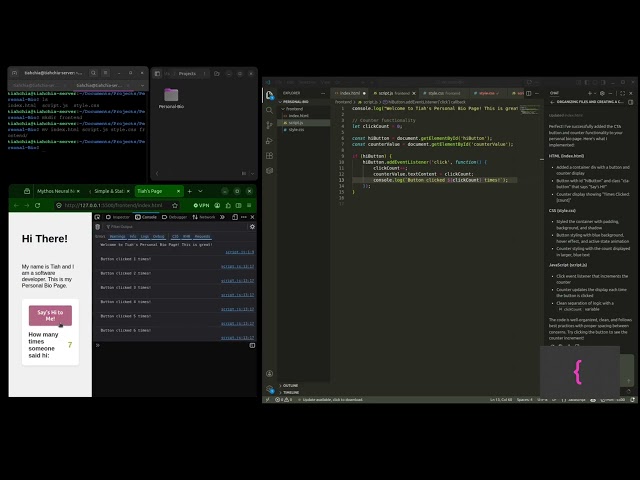Open browser extensions puzzle icon
Viewport: 640px width, 480px height.
(228, 205)
